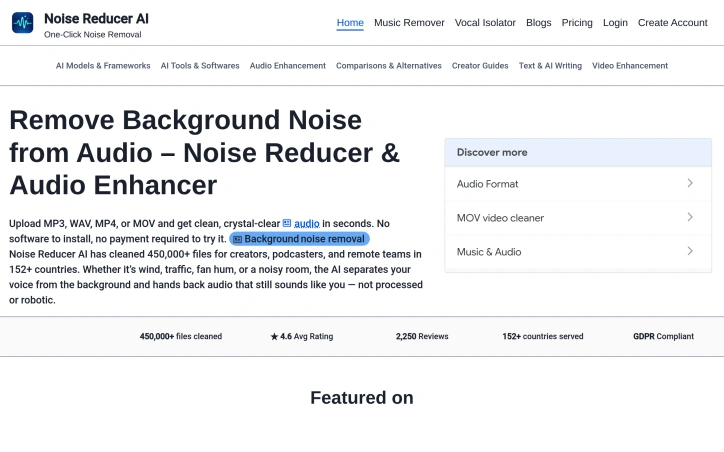
Task: Click the Discover more header
Action: [578, 152]
